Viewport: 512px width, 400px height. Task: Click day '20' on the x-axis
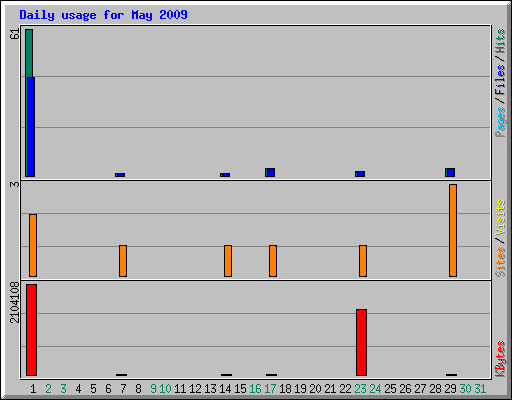[315, 389]
